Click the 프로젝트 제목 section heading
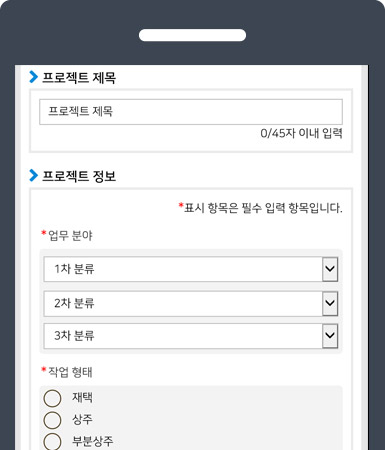Image resolution: width=385 pixels, height=450 pixels. [x=79, y=78]
